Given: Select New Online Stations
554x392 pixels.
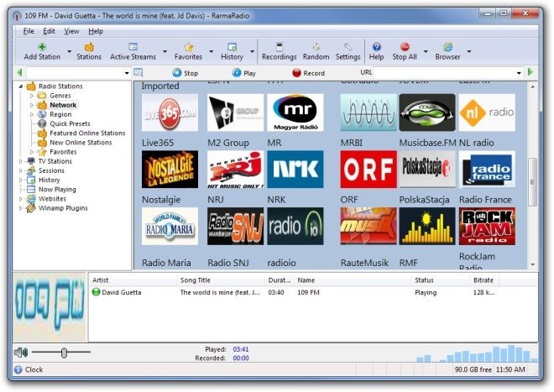Looking at the screenshot, I should tap(81, 143).
